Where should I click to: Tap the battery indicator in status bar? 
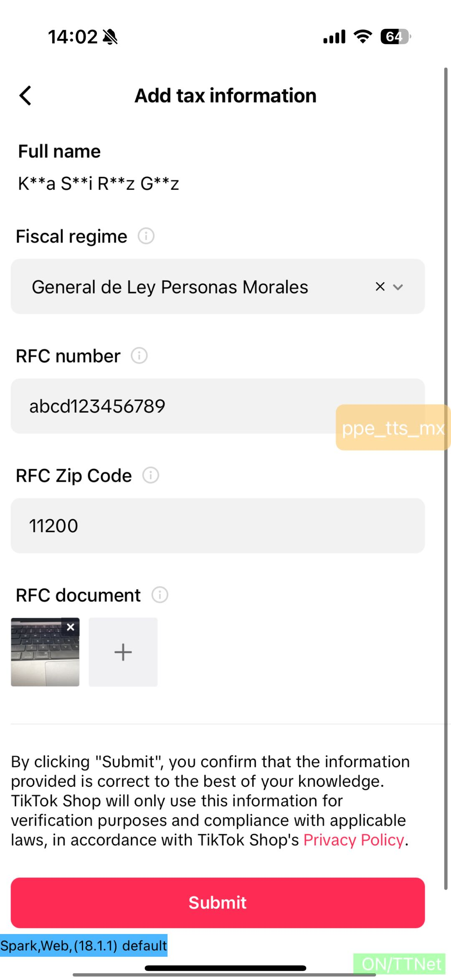click(395, 37)
